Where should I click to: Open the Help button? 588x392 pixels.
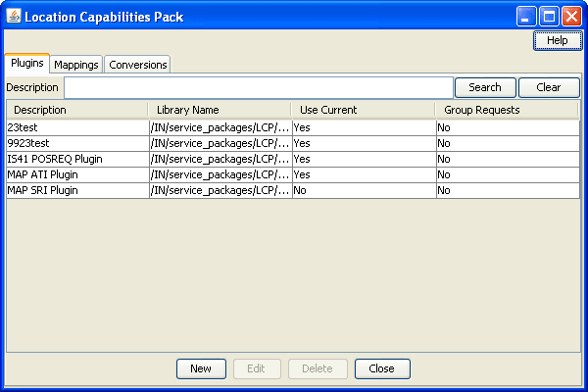tap(558, 40)
